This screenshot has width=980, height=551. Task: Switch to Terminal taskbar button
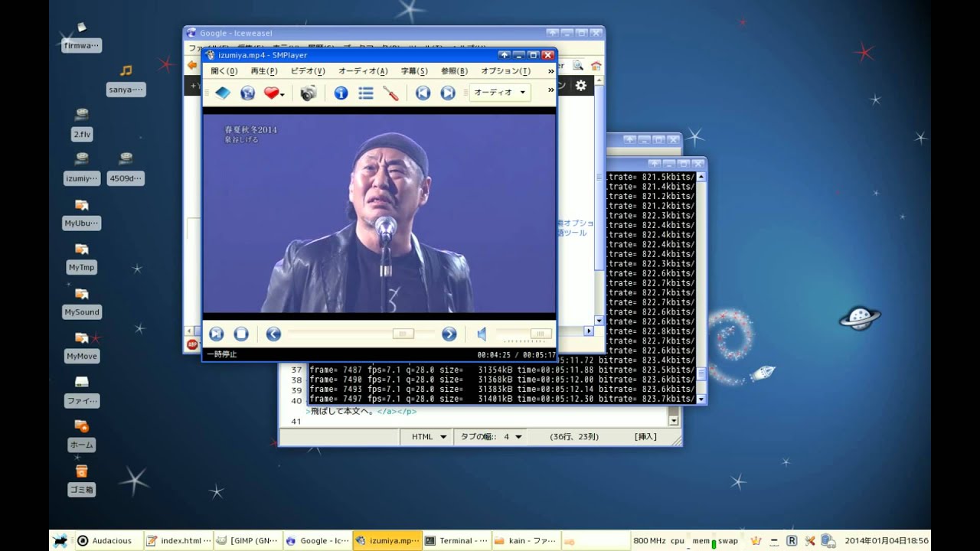[x=456, y=540]
